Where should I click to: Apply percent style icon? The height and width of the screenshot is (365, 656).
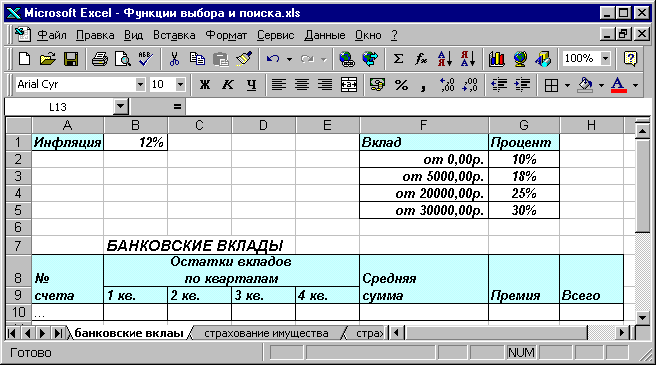pos(401,85)
